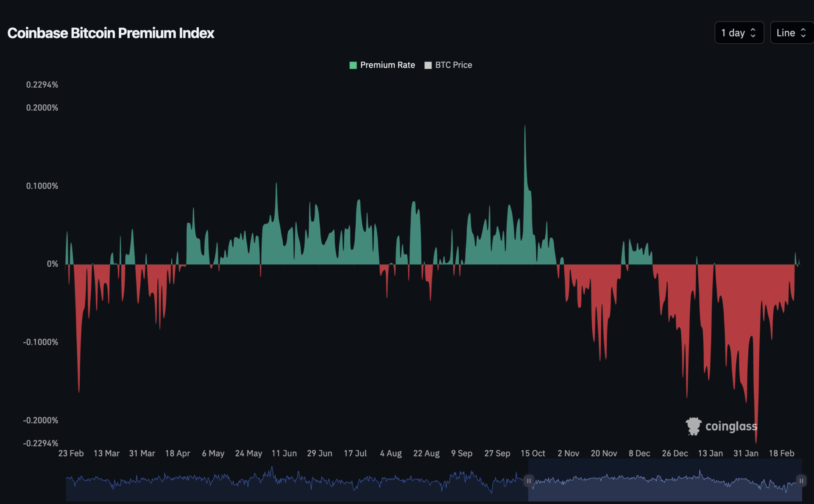Click the 9 Sep date label
Image resolution: width=814 pixels, height=504 pixels.
click(x=462, y=454)
